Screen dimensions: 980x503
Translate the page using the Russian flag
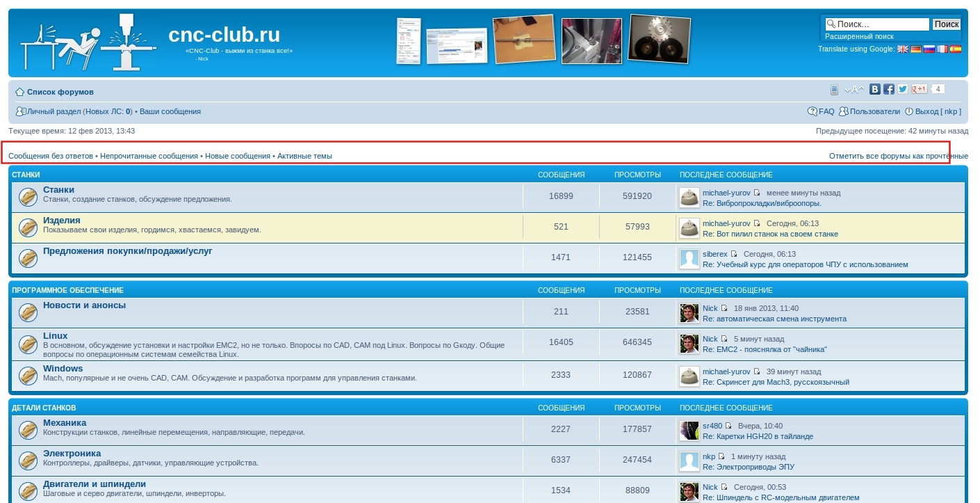click(929, 49)
